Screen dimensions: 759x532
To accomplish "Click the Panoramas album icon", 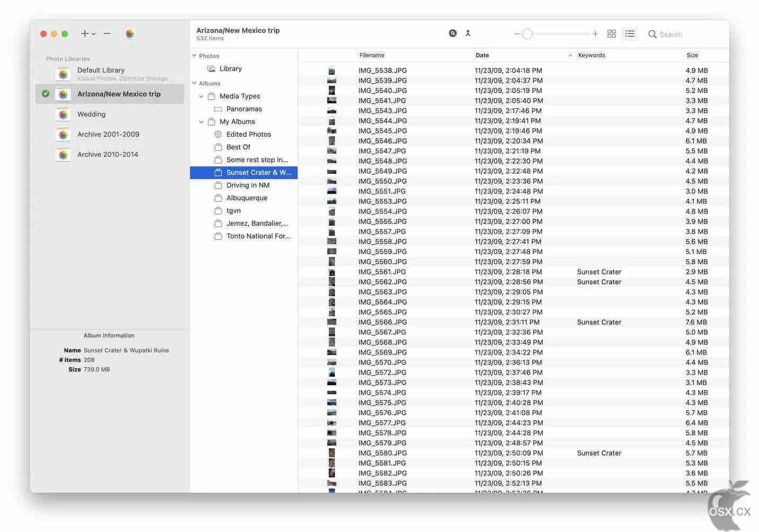I will (x=218, y=109).
